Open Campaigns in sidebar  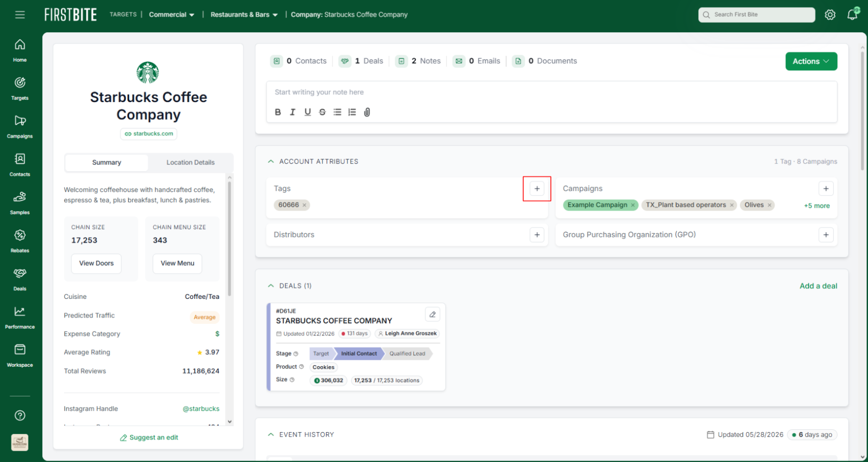point(20,127)
